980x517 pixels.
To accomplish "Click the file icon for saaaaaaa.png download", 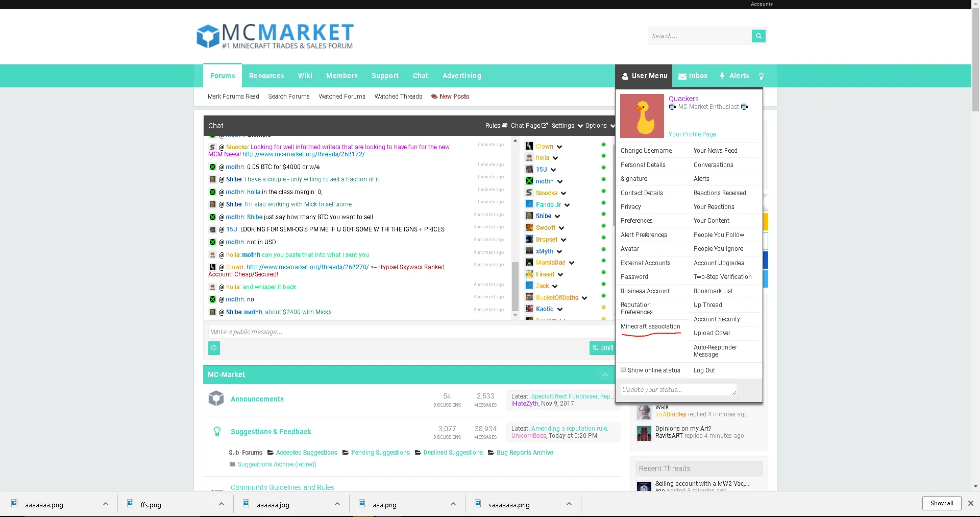I will coord(478,504).
